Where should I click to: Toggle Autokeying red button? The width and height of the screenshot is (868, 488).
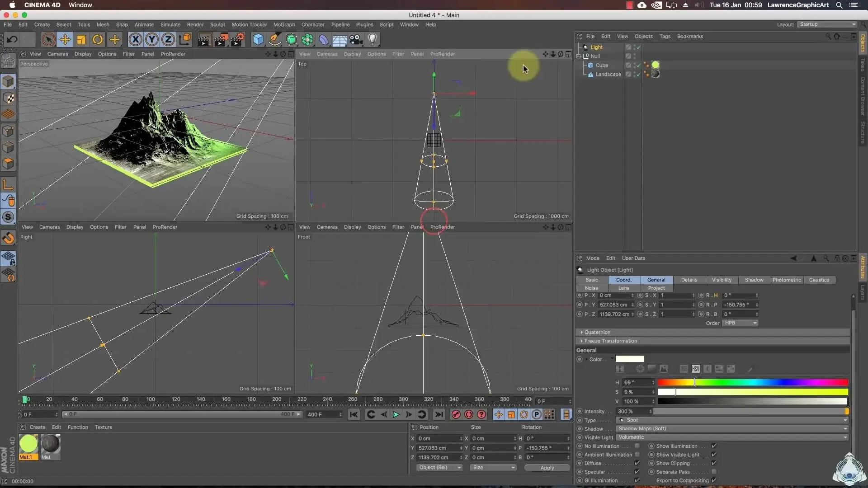[x=469, y=414]
